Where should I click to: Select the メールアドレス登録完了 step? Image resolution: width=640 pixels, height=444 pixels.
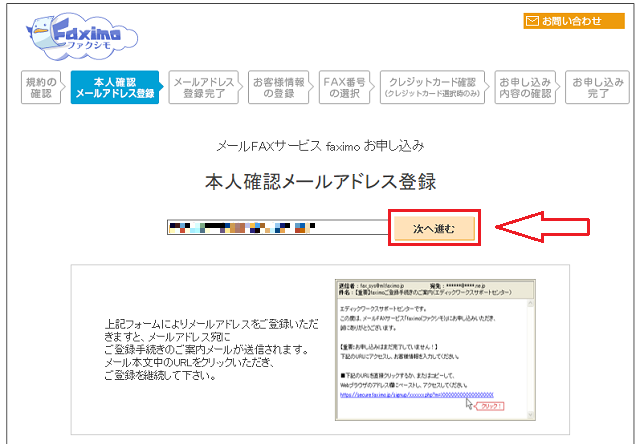(x=204, y=87)
